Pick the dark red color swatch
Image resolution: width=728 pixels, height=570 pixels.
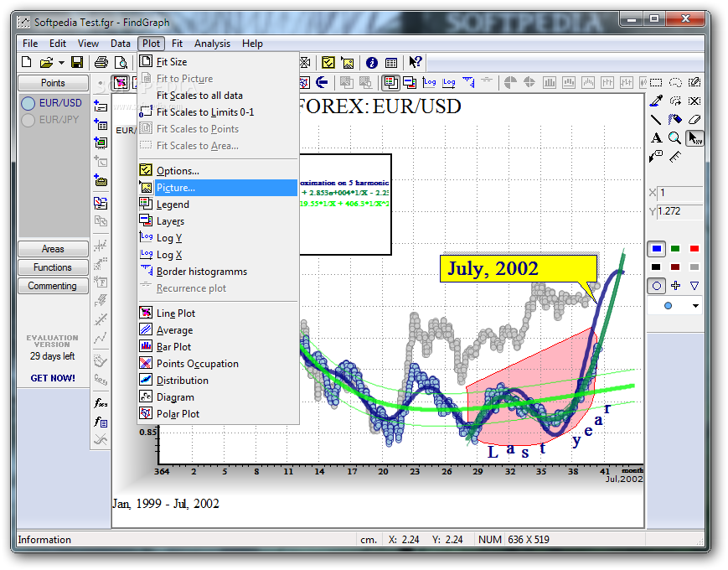pos(675,267)
